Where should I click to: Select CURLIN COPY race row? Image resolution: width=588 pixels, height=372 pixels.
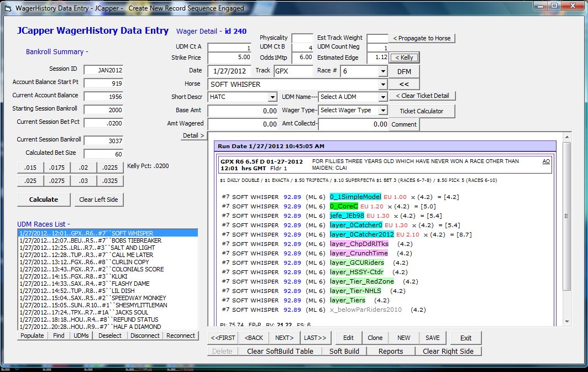(x=108, y=262)
